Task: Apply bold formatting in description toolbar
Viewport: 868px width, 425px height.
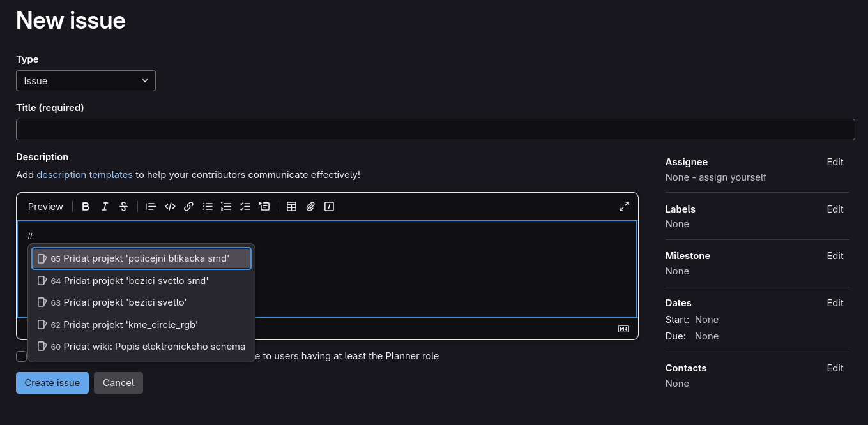Action: [x=86, y=207]
